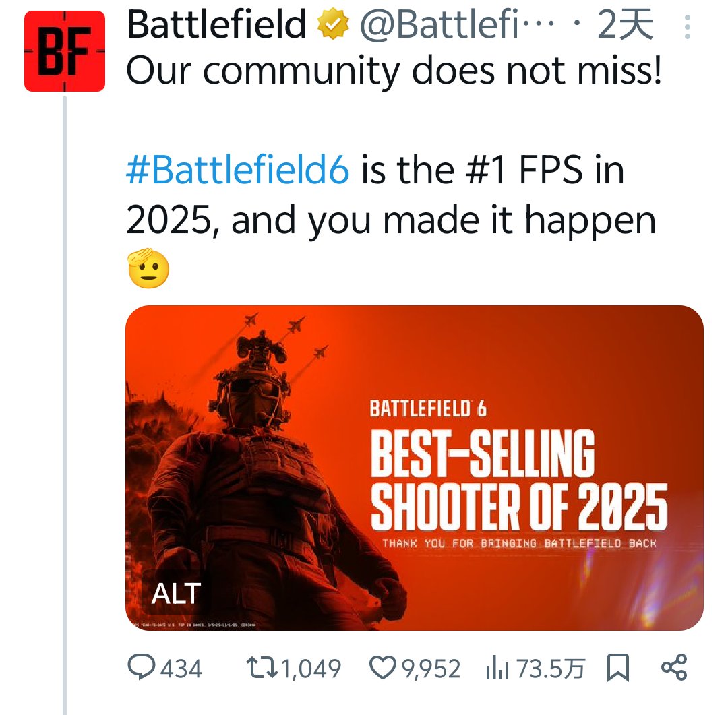Click the 434 replies count
The width and height of the screenshot is (728, 715).
181,669
